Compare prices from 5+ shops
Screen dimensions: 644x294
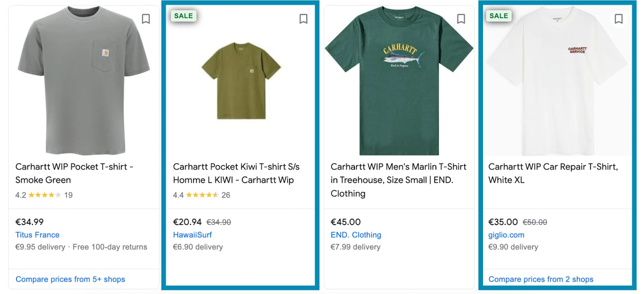(x=70, y=279)
